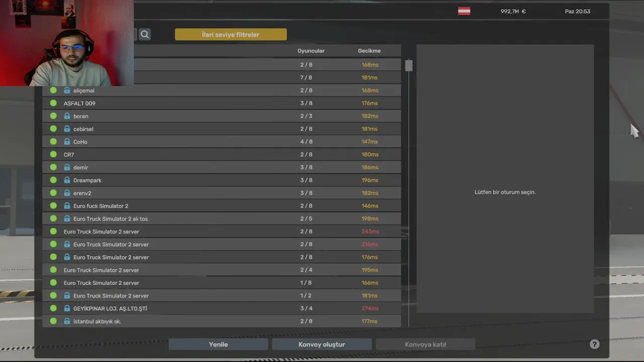Select the boran session

(x=221, y=116)
